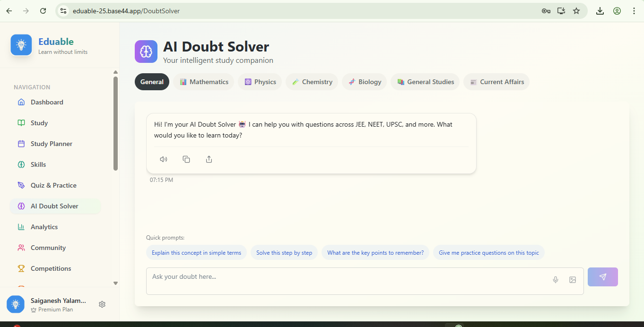The height and width of the screenshot is (327, 644).
Task: Click the speaker read-aloud icon in message
Action: [164, 159]
